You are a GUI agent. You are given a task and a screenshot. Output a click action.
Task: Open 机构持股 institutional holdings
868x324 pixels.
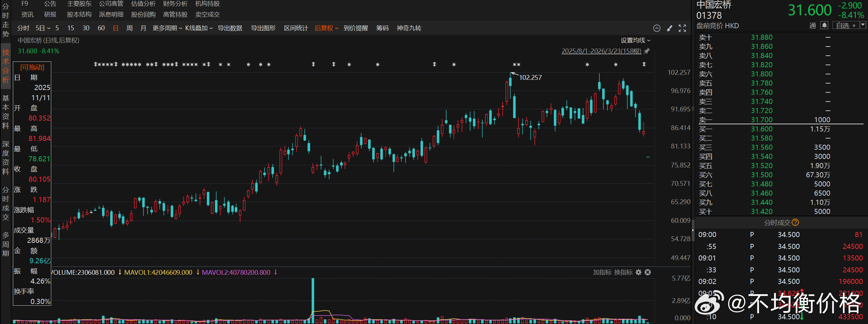208,4
